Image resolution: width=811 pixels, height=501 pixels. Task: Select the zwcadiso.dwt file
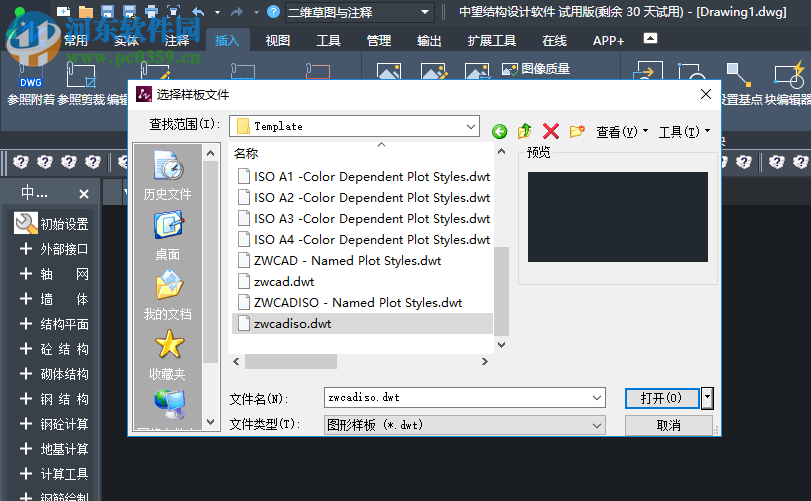click(362, 324)
